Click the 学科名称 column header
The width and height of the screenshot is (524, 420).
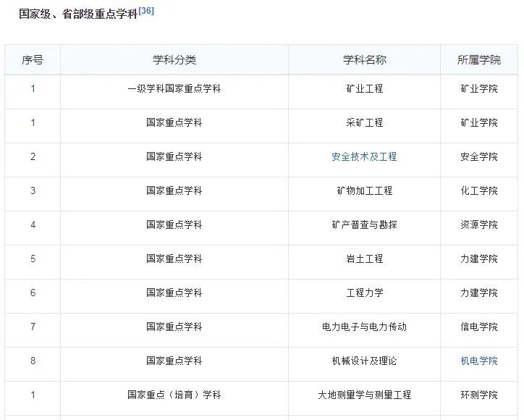(x=364, y=59)
